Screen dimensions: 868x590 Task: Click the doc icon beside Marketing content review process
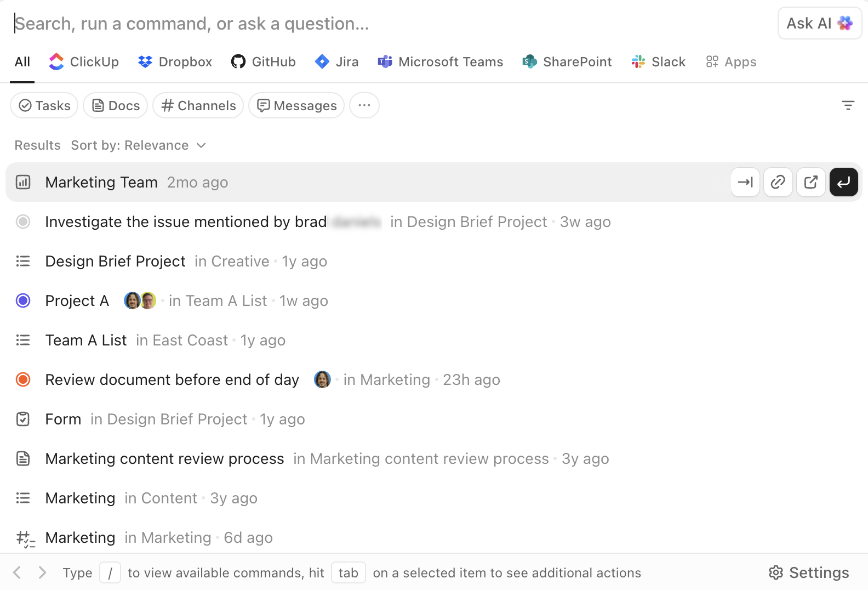(23, 458)
